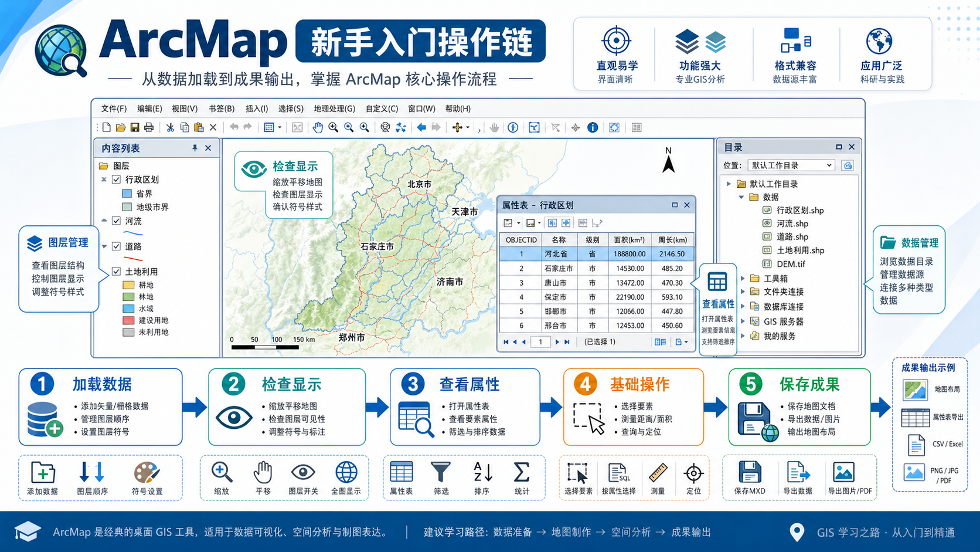Click the 符号设置 palette icon

click(147, 472)
